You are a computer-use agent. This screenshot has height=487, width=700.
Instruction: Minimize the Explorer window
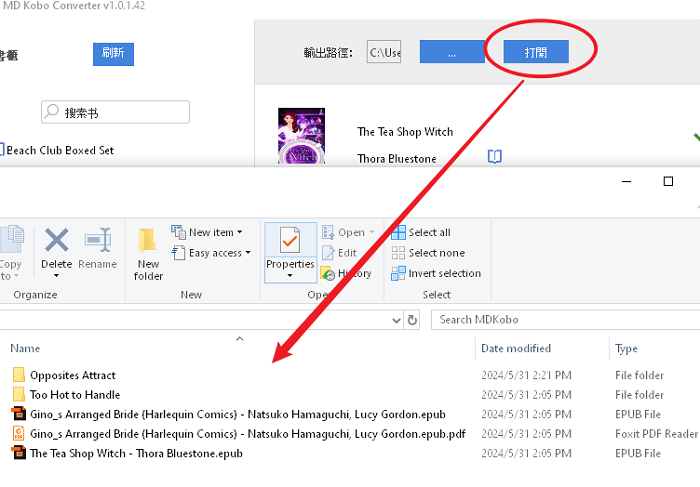(x=626, y=181)
